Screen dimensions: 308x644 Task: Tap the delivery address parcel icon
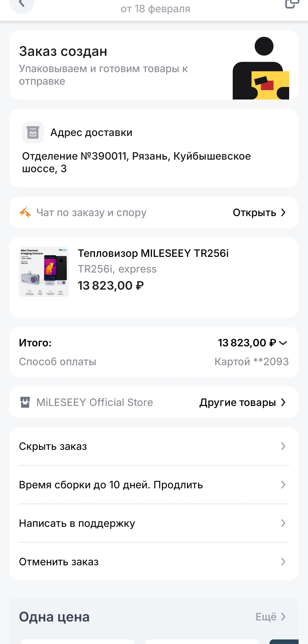pos(33,133)
